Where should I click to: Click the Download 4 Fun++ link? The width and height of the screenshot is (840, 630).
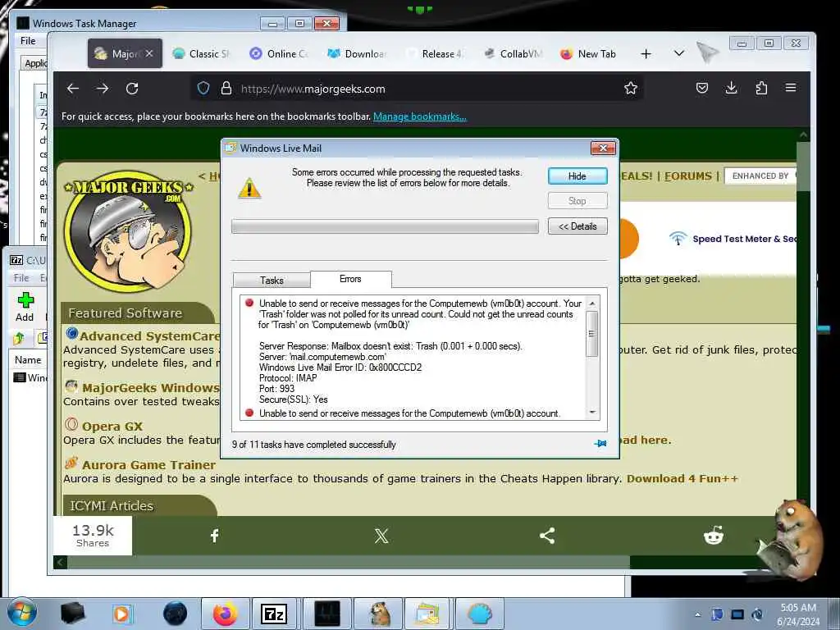(682, 478)
